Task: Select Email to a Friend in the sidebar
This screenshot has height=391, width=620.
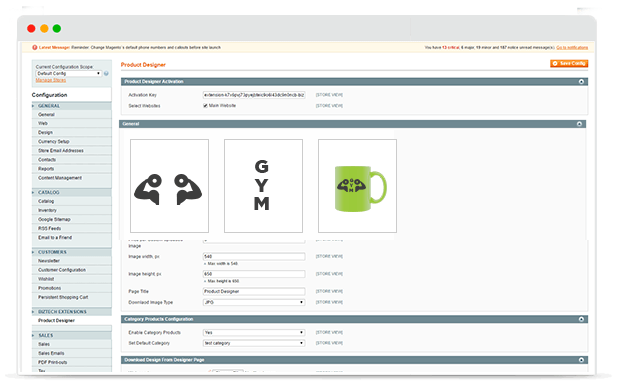Action: [55, 238]
